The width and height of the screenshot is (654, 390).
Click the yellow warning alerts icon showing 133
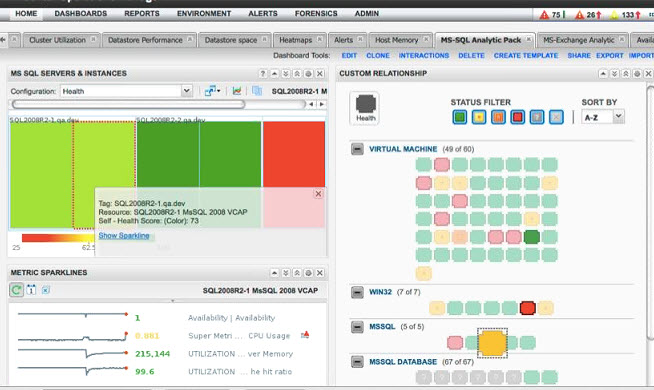614,15
